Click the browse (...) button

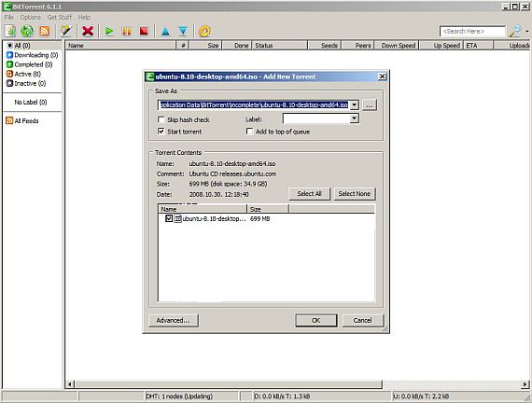click(x=370, y=105)
